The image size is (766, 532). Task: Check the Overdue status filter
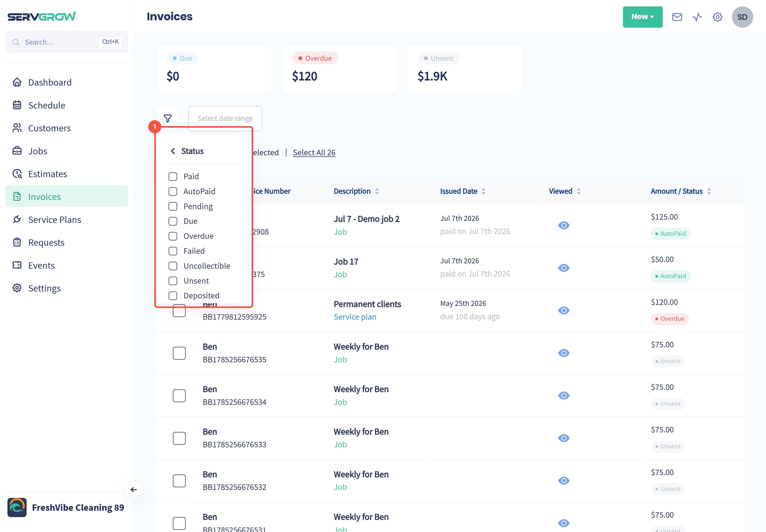[173, 236]
